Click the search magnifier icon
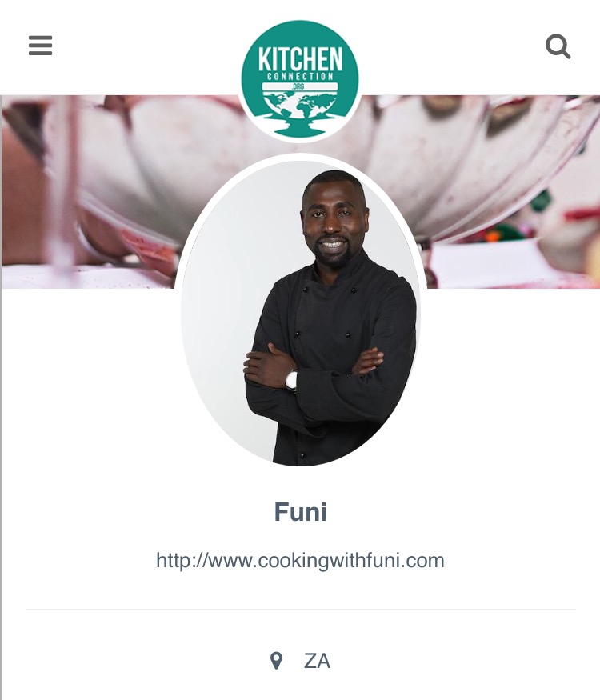600x700 pixels. point(558,46)
